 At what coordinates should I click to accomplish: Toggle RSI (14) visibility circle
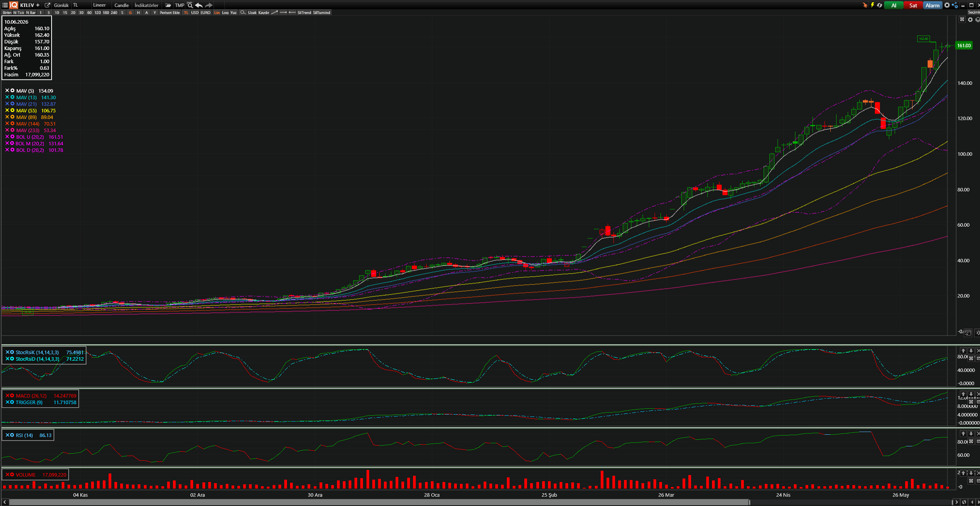[x=12, y=435]
